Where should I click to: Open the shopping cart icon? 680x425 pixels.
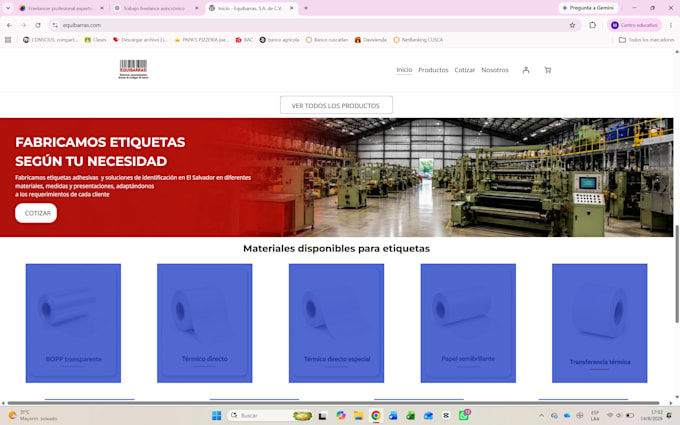tap(548, 70)
